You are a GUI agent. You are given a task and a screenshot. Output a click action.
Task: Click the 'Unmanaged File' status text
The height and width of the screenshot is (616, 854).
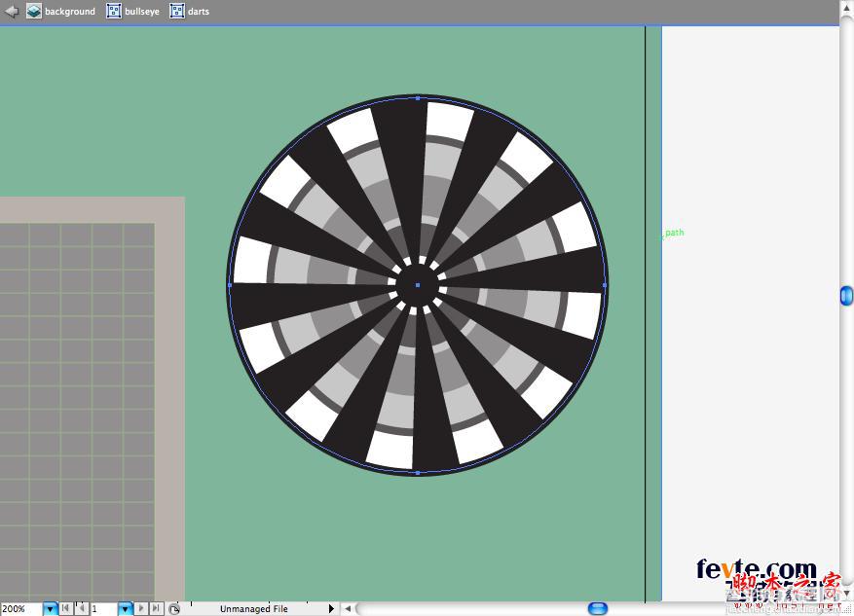point(254,609)
